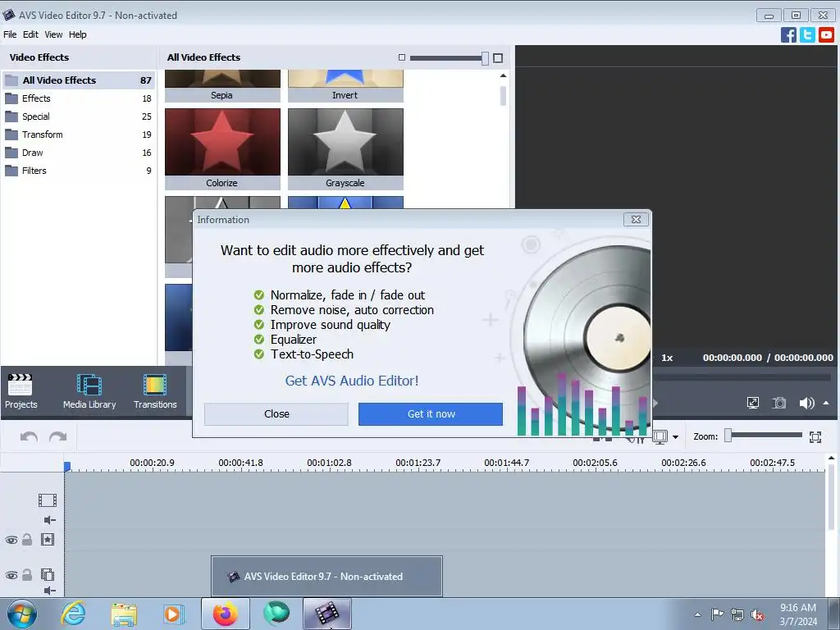
Task: Select the Grayscale effect thumbnail
Action: click(x=345, y=149)
